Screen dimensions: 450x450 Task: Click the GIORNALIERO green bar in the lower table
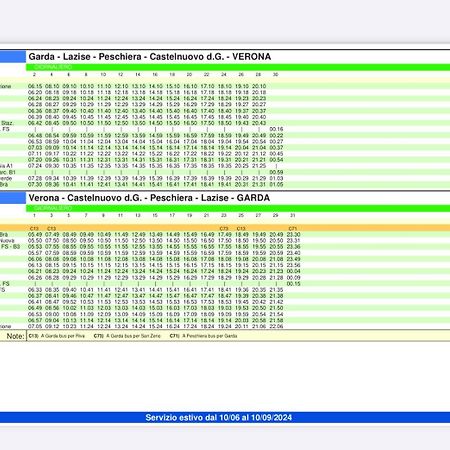click(238, 208)
